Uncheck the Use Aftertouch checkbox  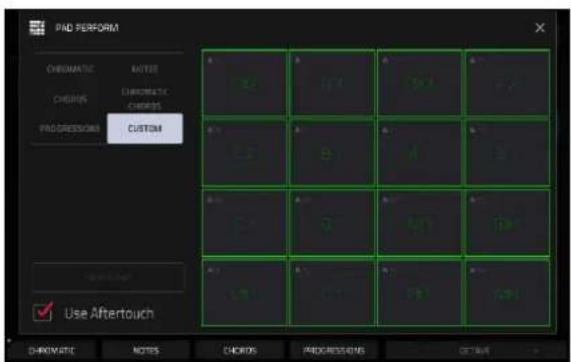(x=43, y=312)
